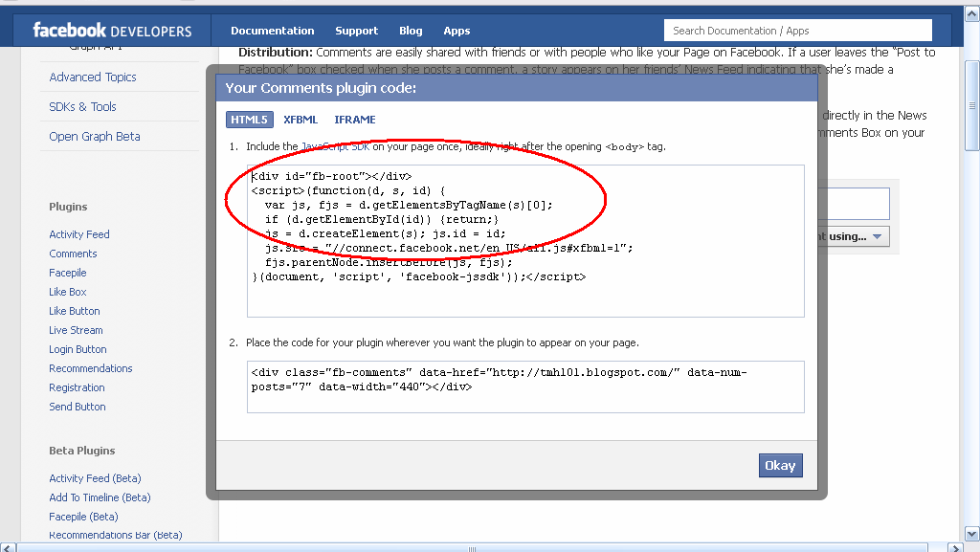
Task: Open Facepile (Beta) link
Action: pos(84,517)
